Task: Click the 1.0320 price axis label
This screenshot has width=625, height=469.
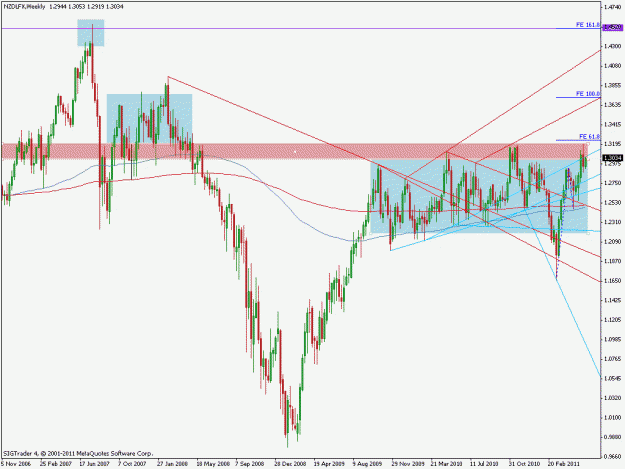Action: click(614, 398)
